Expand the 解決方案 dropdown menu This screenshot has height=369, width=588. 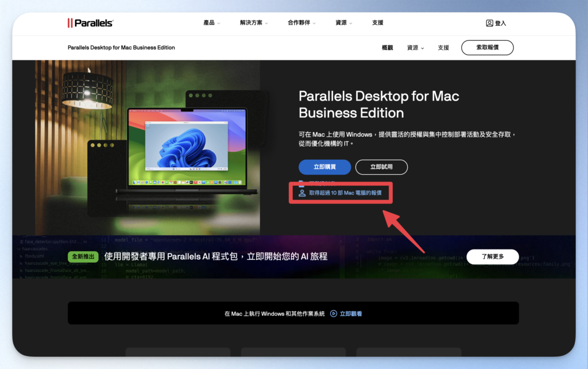click(254, 23)
